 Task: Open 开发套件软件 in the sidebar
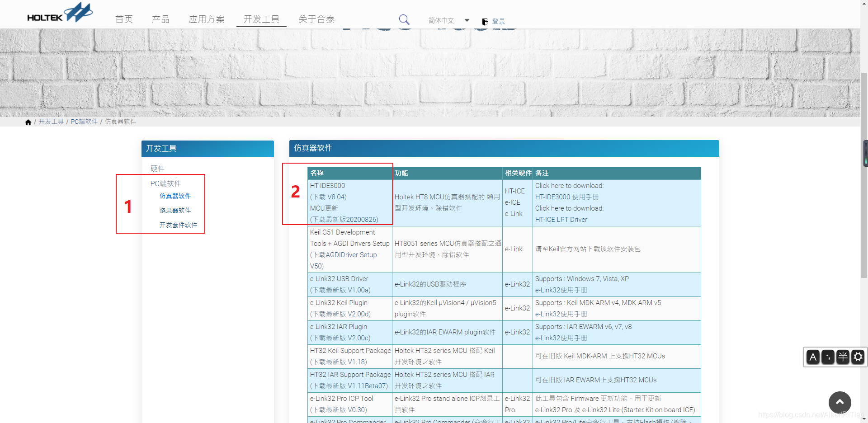(x=178, y=225)
